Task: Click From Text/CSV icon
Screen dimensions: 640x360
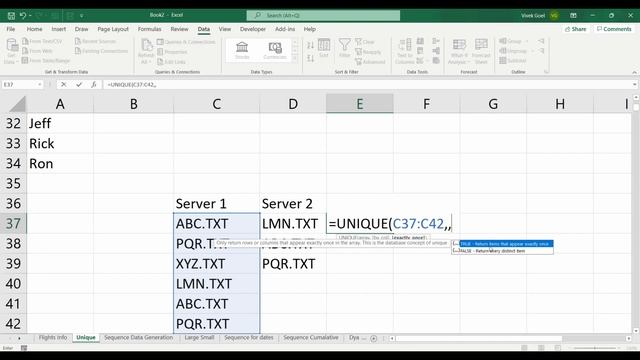Action: pos(42,42)
